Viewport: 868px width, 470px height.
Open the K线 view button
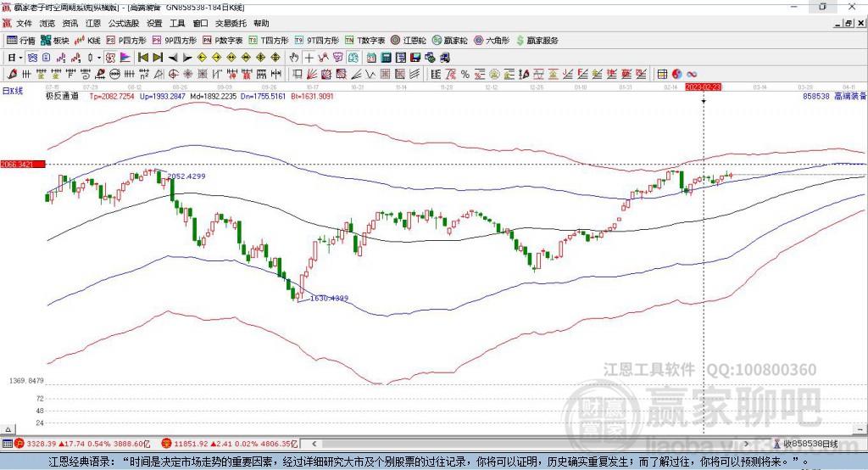coord(87,41)
